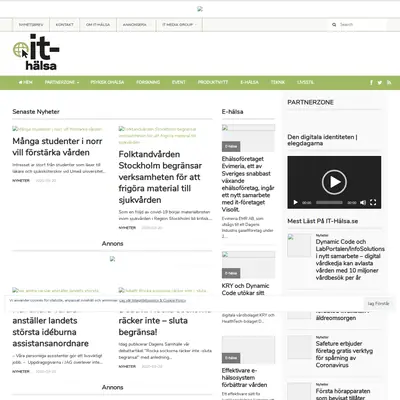
Task: Open the Annonsera top link
Action: point(135,25)
